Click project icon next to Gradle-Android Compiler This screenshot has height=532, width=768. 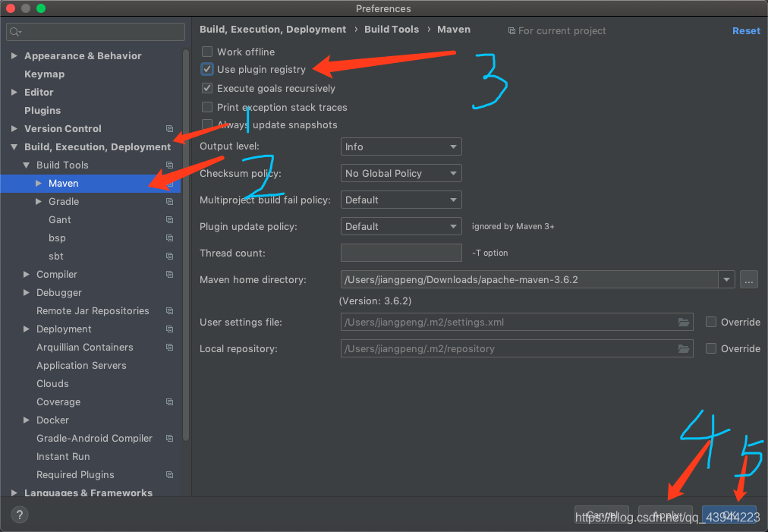click(169, 438)
